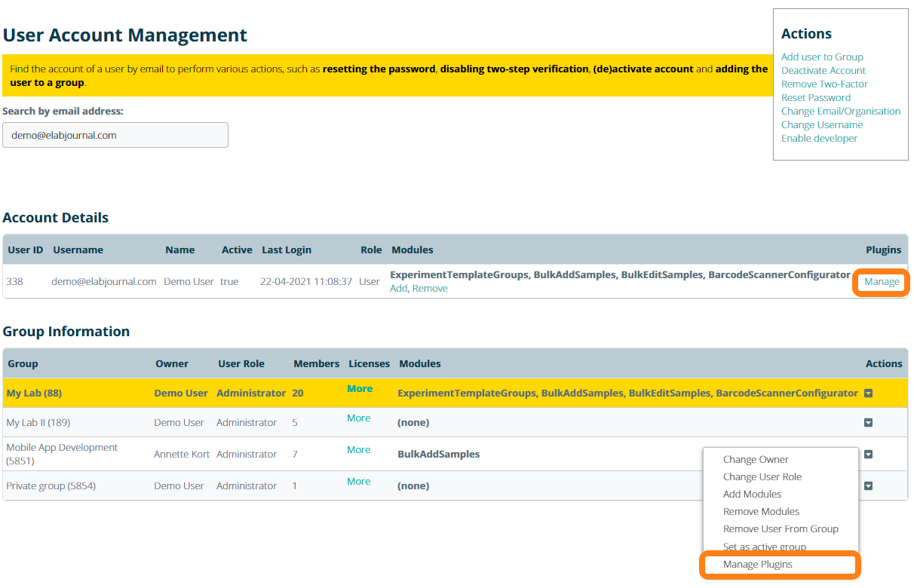Viewport: 914px width, 588px height.
Task: Expand actions arrow for My Lab II row
Action: 868,423
